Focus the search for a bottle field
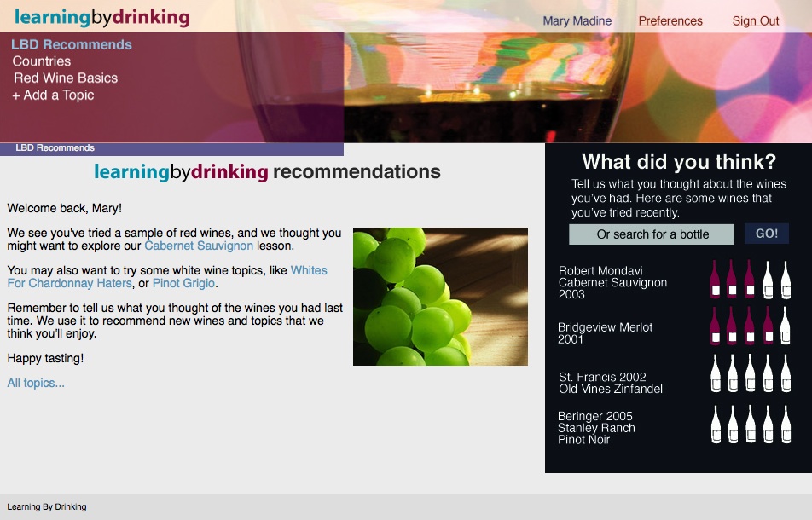 [652, 234]
